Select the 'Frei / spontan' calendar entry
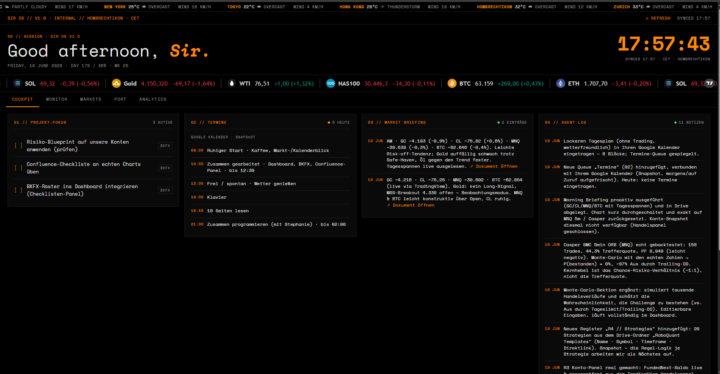 point(270,184)
